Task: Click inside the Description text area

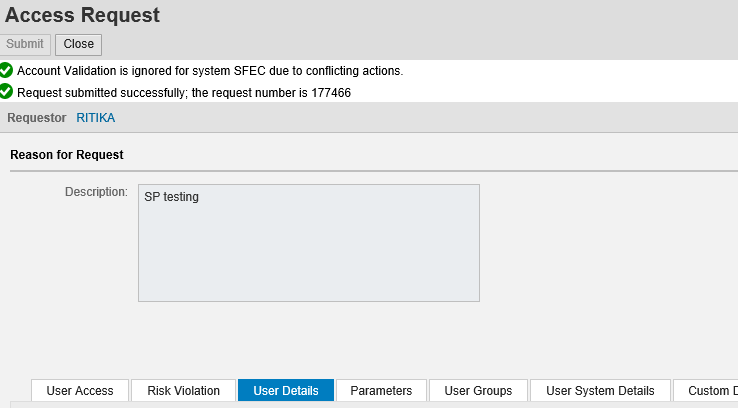Action: click(309, 243)
